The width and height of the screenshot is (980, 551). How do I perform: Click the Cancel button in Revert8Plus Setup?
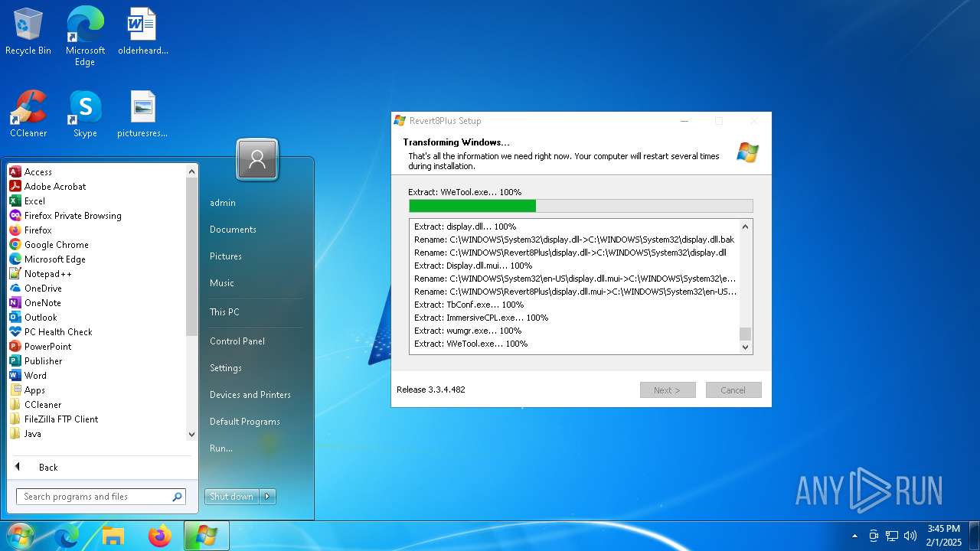(x=733, y=390)
